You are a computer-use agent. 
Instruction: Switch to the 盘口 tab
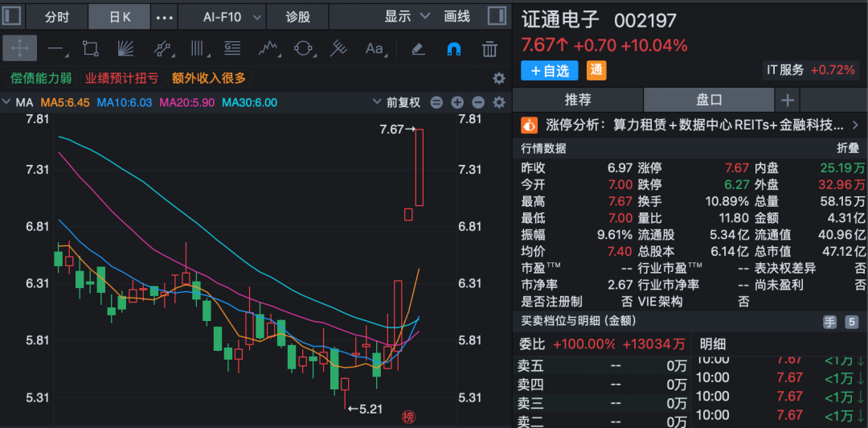coord(709,101)
